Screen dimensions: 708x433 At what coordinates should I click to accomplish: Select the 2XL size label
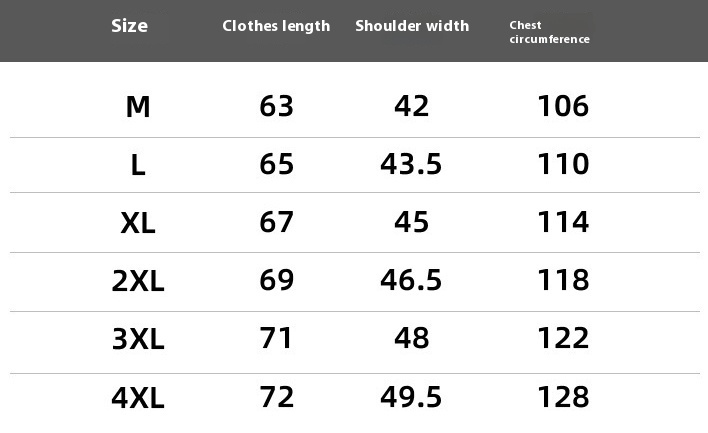(138, 281)
